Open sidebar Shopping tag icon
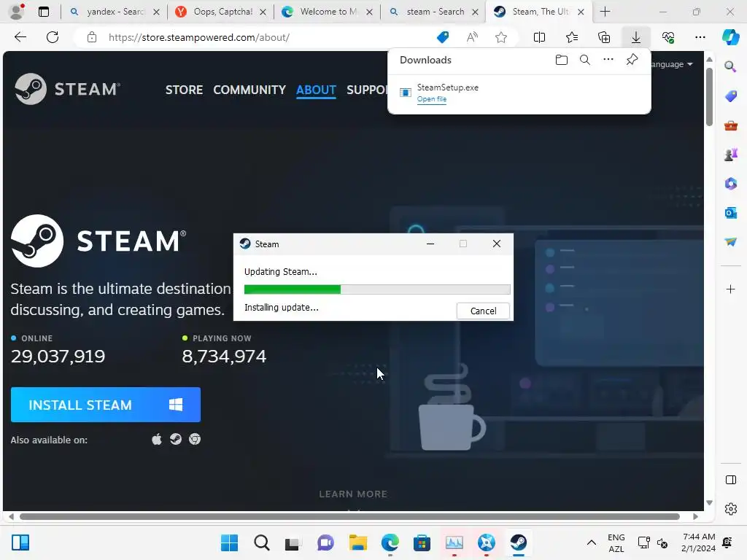This screenshot has width=747, height=560. point(730,96)
